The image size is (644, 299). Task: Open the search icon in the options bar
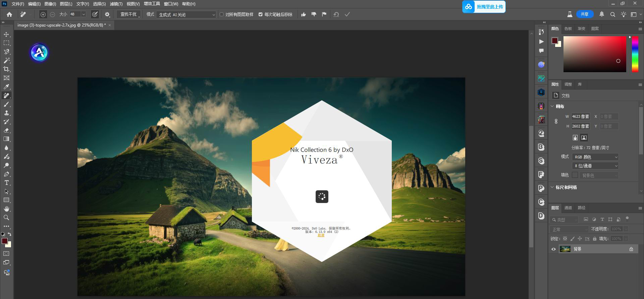(x=612, y=14)
